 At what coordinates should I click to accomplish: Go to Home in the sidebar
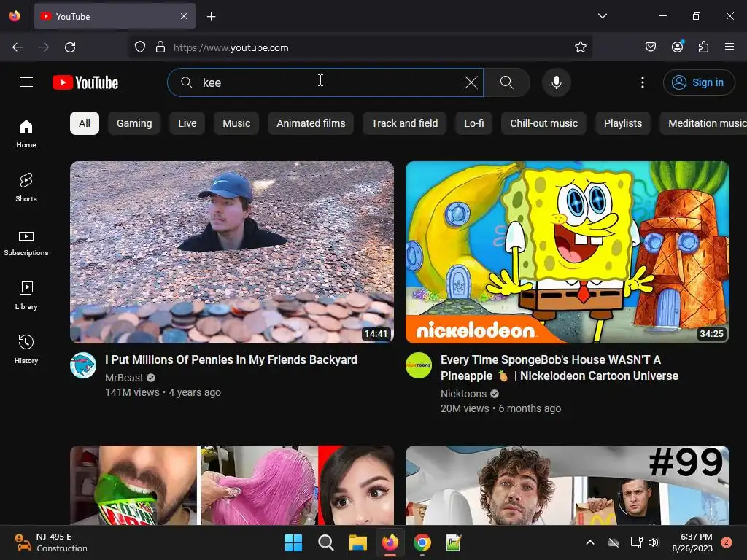point(26,133)
